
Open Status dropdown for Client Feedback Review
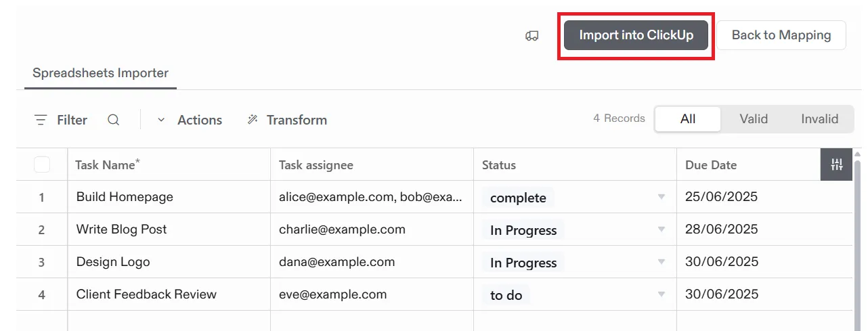(x=661, y=294)
